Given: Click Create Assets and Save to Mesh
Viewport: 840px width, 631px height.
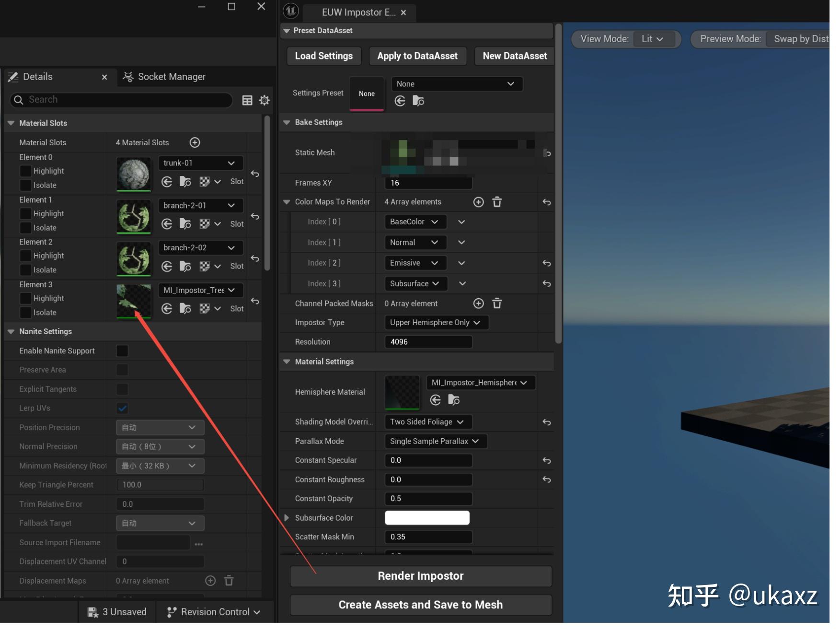Looking at the screenshot, I should 420,605.
